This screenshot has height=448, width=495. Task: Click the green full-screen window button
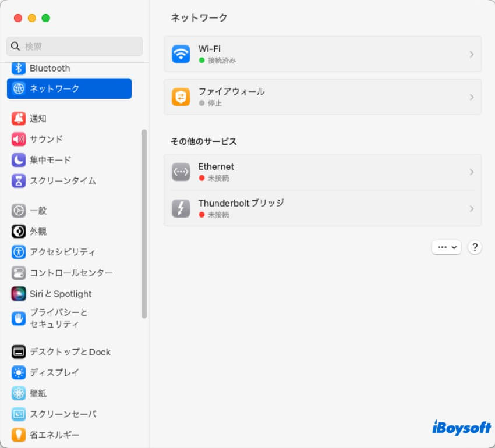(x=46, y=18)
